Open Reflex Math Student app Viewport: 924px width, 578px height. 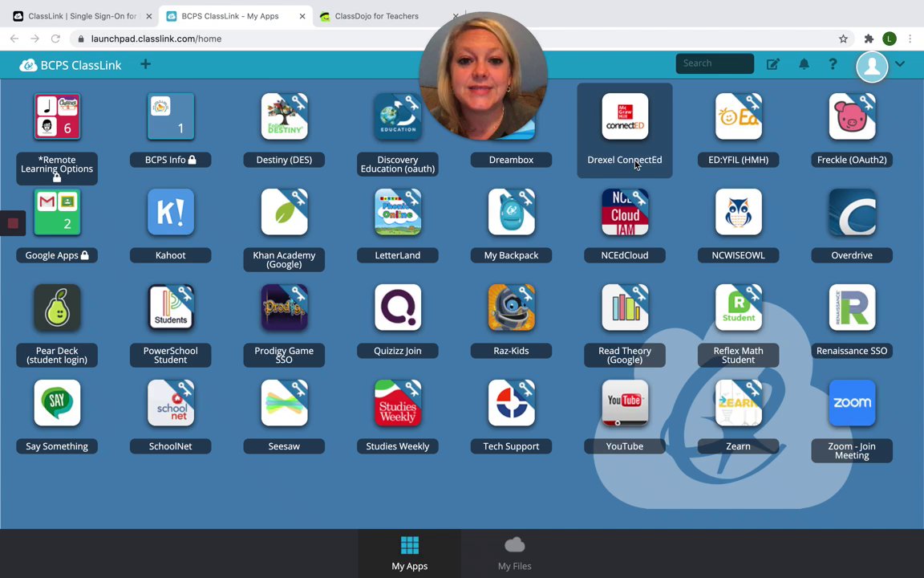click(739, 308)
